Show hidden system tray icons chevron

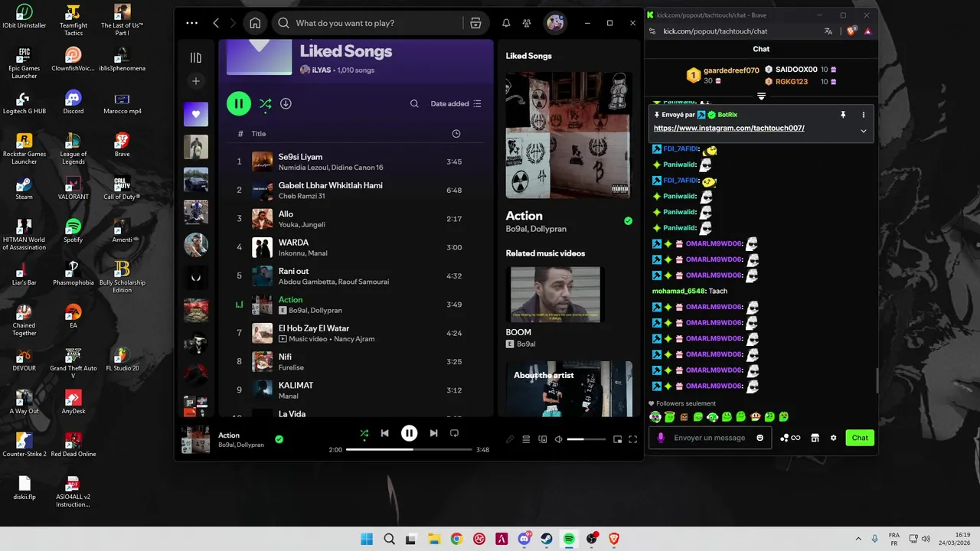pyautogui.click(x=858, y=539)
